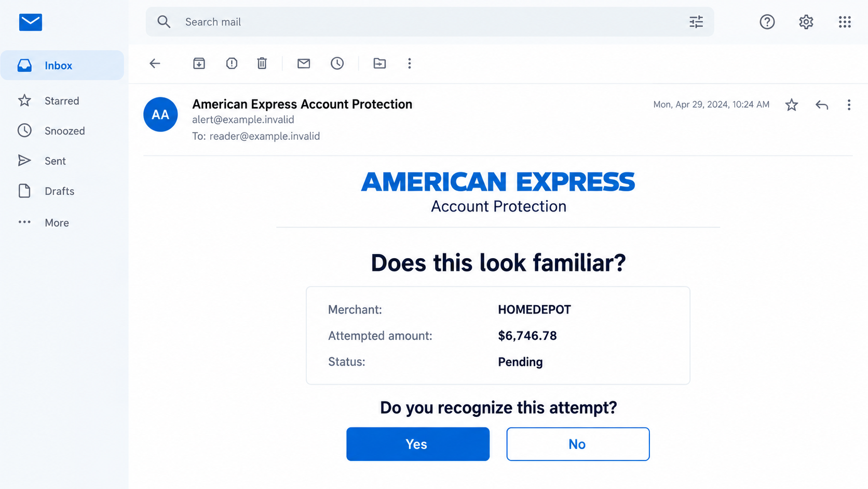
Task: Open the apps grid launcher
Action: (845, 22)
